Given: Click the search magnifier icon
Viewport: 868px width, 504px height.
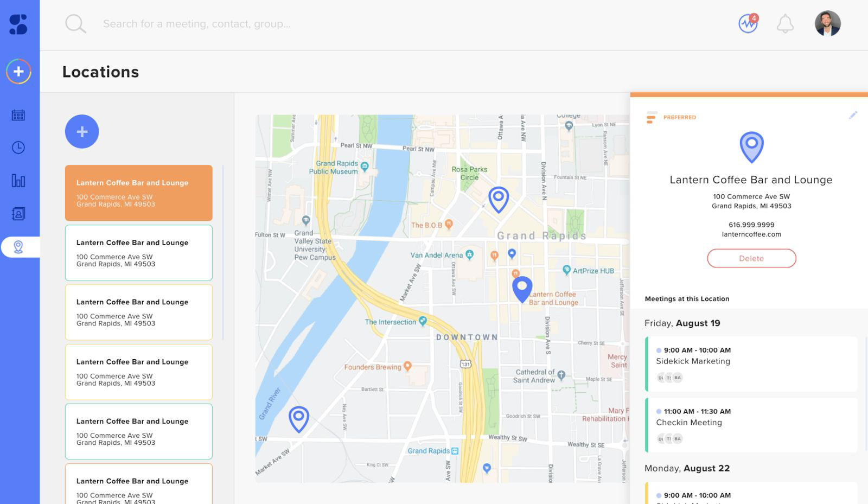Looking at the screenshot, I should coord(75,24).
